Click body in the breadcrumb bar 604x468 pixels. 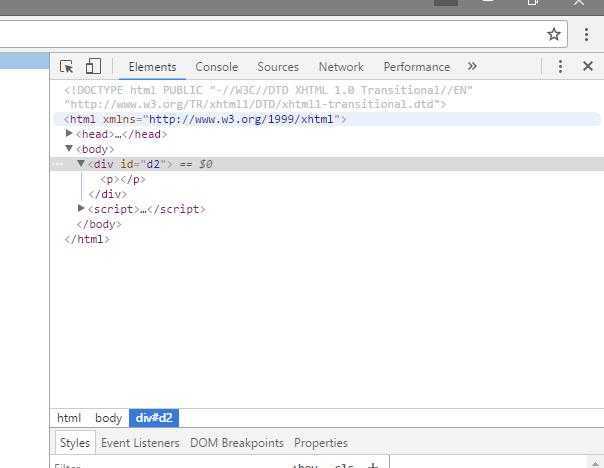pos(108,418)
